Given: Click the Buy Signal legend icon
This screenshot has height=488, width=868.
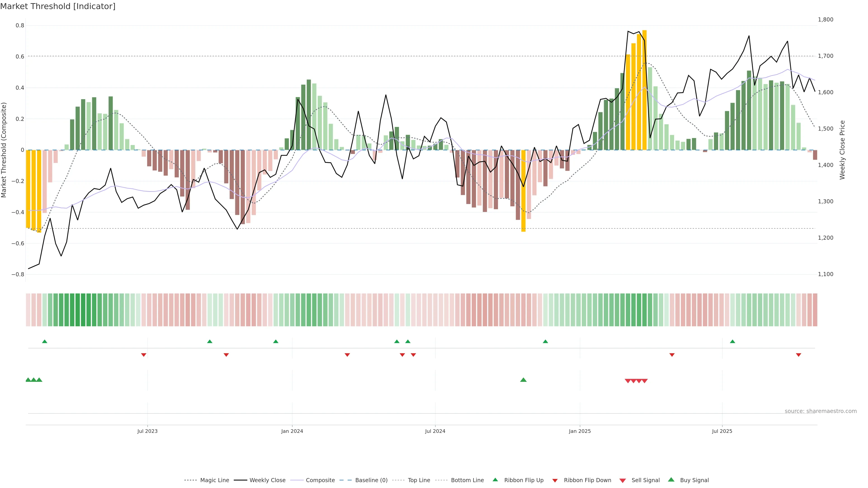Looking at the screenshot, I should [x=671, y=480].
